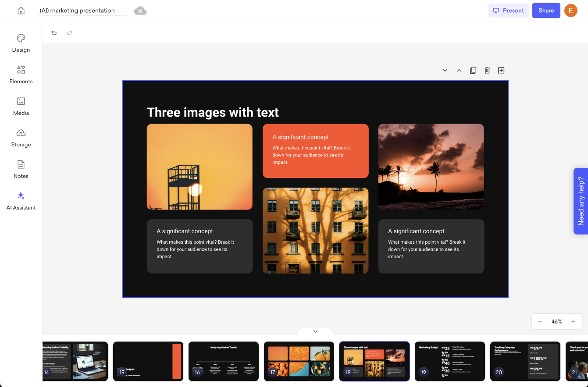
Task: Delete the current slide
Action: pos(487,70)
